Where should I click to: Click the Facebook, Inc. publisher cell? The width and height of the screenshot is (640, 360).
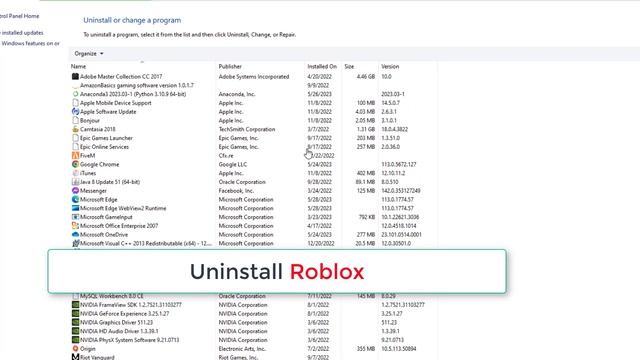click(236, 191)
